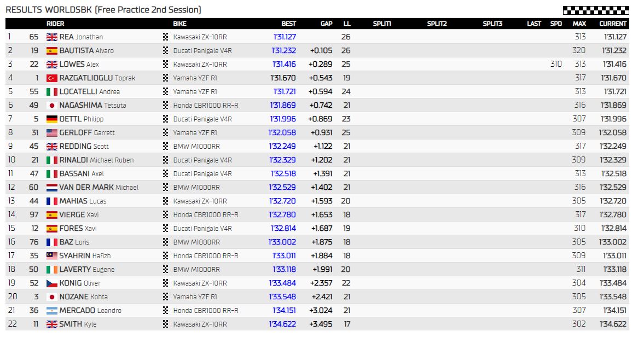Click rider name REDDING Scott

(x=84, y=147)
